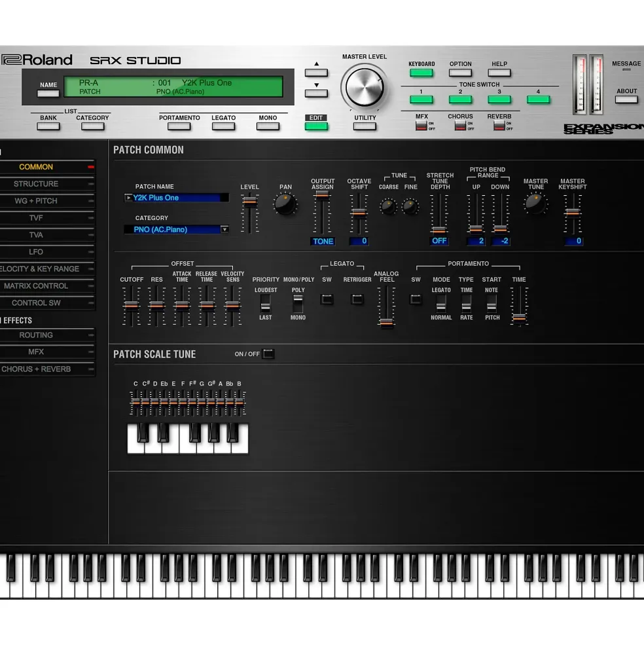Image resolution: width=644 pixels, height=645 pixels.
Task: Open the WG + Pitch section
Action: [47, 201]
